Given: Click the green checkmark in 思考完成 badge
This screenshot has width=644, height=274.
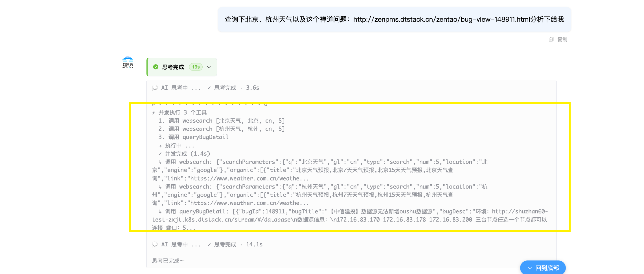Looking at the screenshot, I should pos(155,67).
